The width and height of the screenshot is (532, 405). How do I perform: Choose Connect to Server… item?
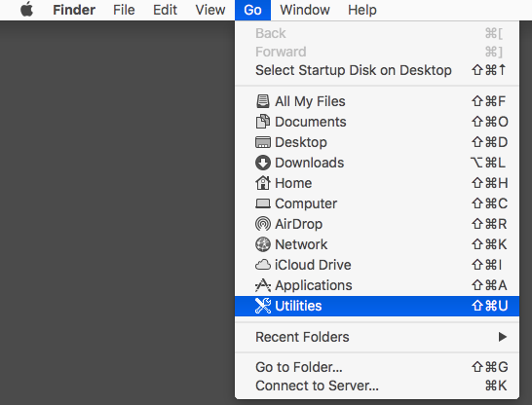pos(377,386)
